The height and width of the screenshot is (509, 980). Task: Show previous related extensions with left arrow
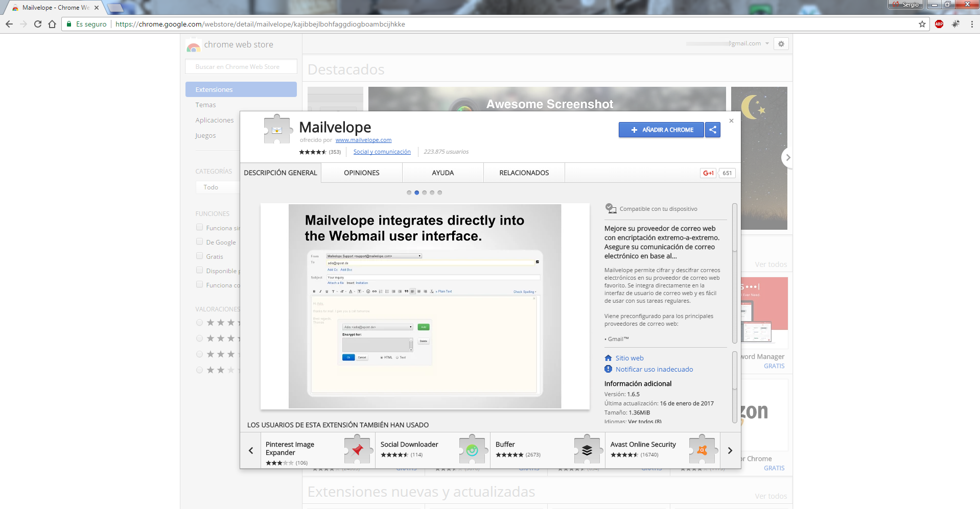[251, 450]
